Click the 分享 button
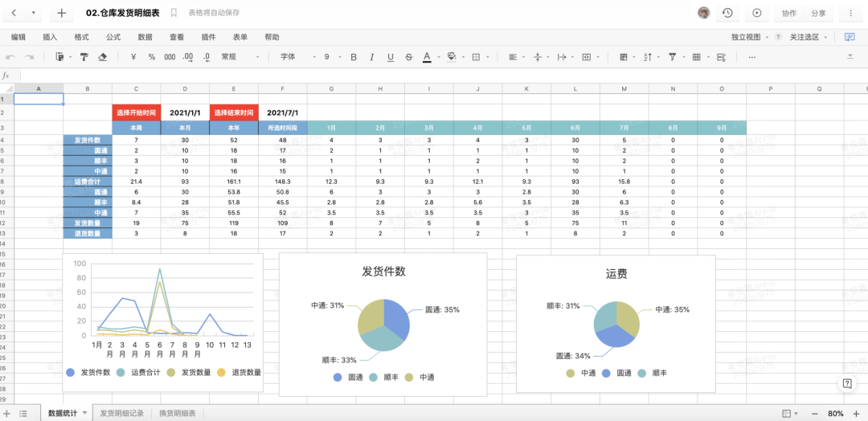 (x=819, y=14)
